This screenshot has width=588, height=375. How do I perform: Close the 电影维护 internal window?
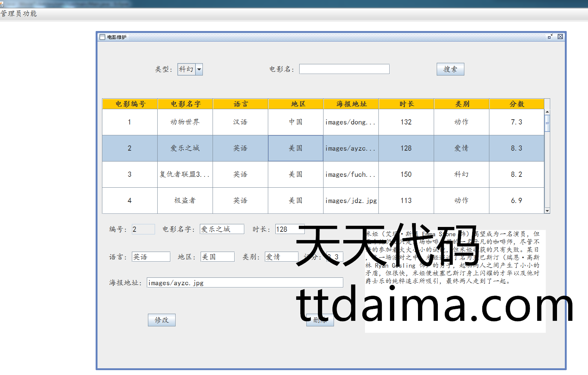click(x=560, y=37)
